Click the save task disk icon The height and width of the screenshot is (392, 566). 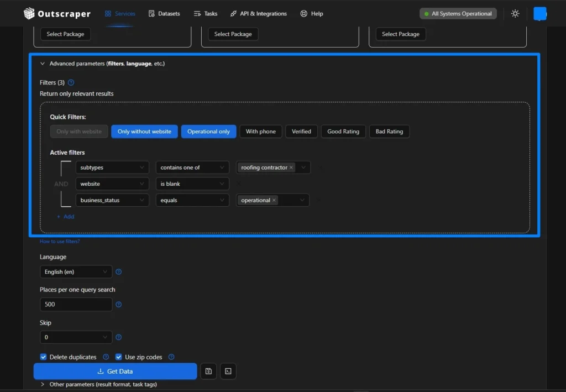(x=208, y=371)
